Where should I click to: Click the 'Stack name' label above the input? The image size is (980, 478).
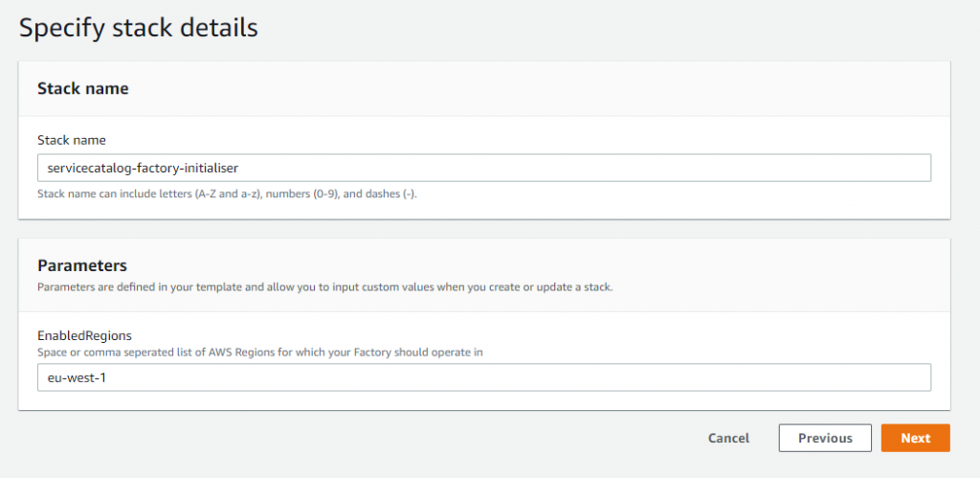(x=72, y=140)
